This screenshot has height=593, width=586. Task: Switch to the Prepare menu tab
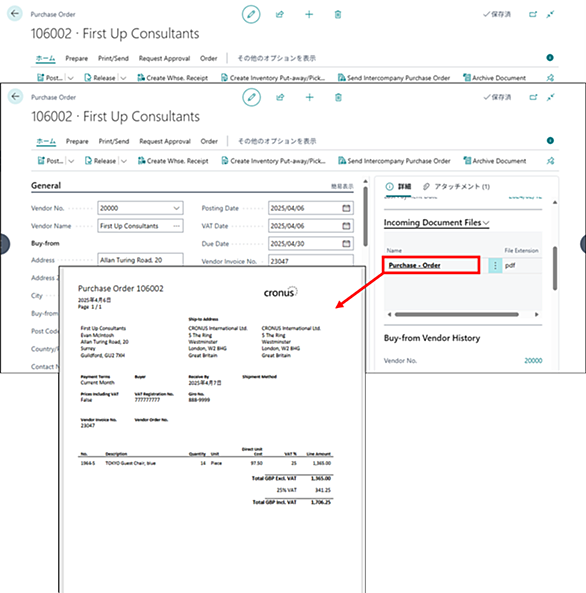click(x=77, y=141)
